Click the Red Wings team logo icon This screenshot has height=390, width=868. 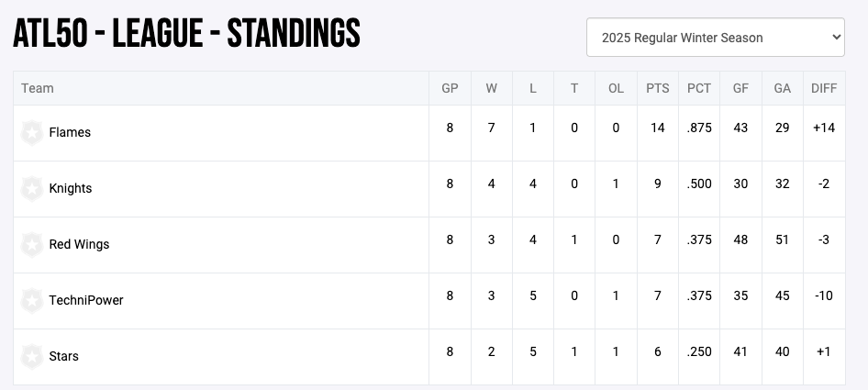click(32, 245)
